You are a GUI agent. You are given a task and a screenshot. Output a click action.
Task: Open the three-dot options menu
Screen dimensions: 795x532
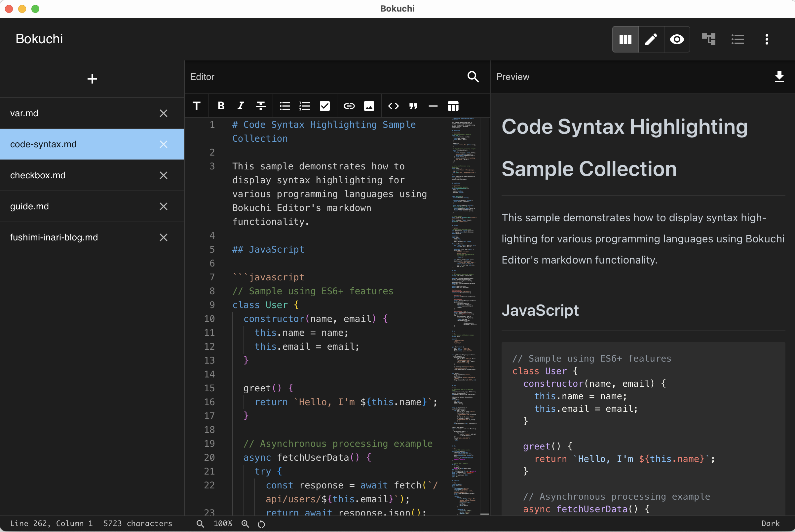tap(767, 39)
